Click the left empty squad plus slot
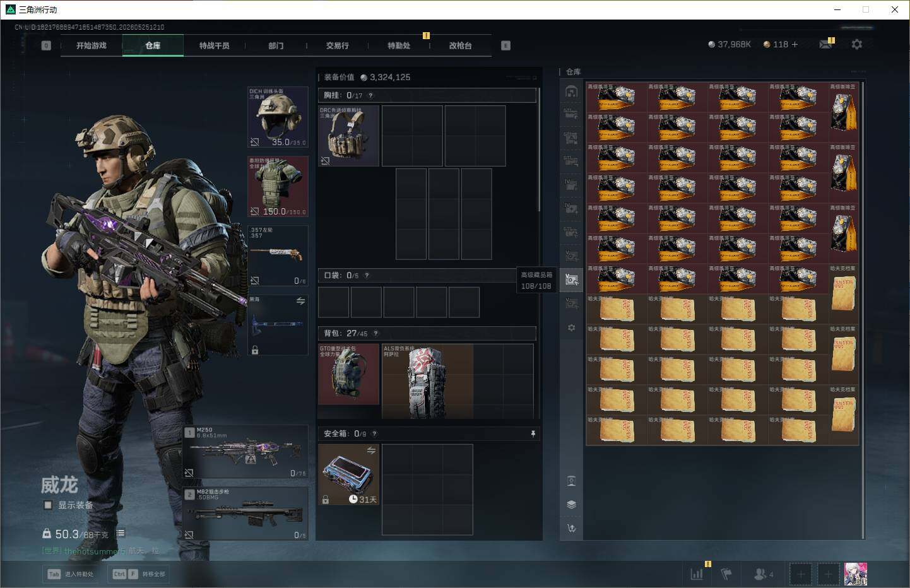 (801, 574)
